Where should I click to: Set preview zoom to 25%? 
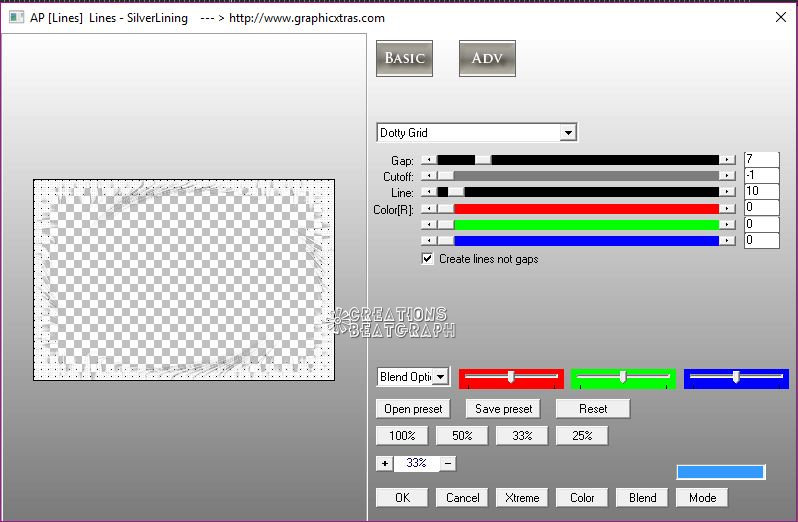[x=582, y=436]
